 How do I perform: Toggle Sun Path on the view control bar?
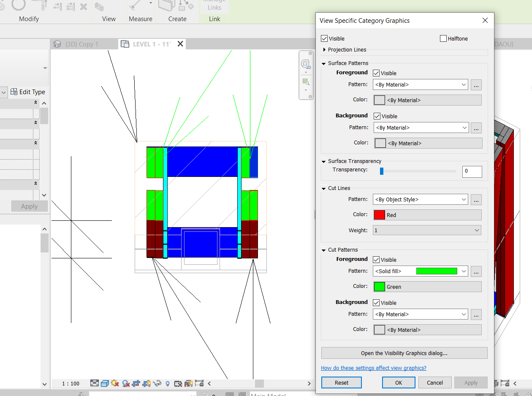(114, 383)
